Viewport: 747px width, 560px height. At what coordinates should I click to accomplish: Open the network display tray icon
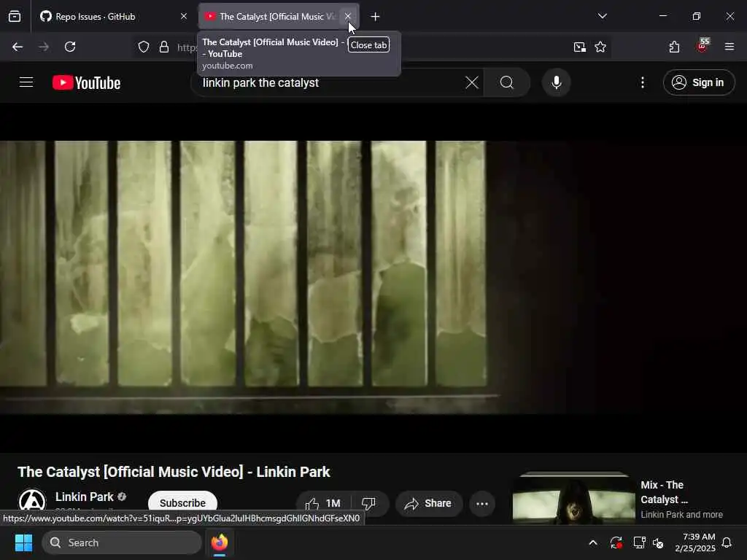(639, 542)
